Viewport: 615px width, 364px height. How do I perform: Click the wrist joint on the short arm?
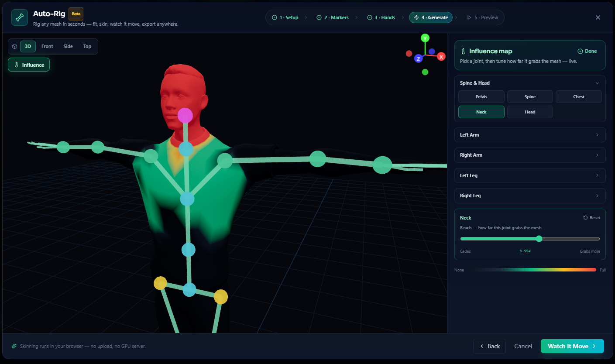coord(63,147)
